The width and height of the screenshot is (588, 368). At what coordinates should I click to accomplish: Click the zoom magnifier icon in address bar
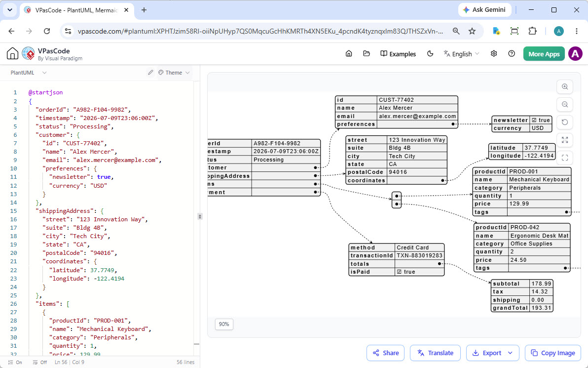point(456,31)
